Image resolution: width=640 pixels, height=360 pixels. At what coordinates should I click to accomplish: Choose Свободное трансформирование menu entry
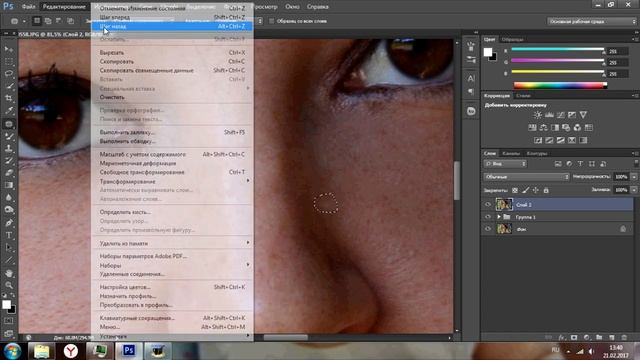pyautogui.click(x=173, y=172)
